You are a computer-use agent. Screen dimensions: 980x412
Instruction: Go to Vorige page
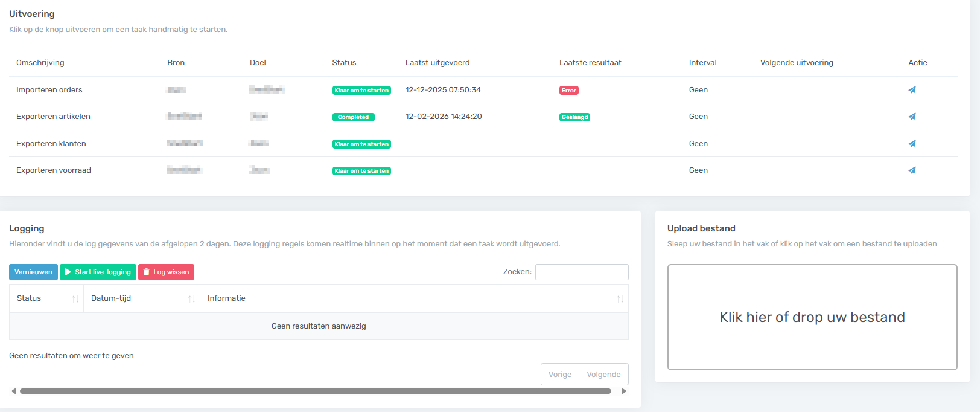(559, 375)
